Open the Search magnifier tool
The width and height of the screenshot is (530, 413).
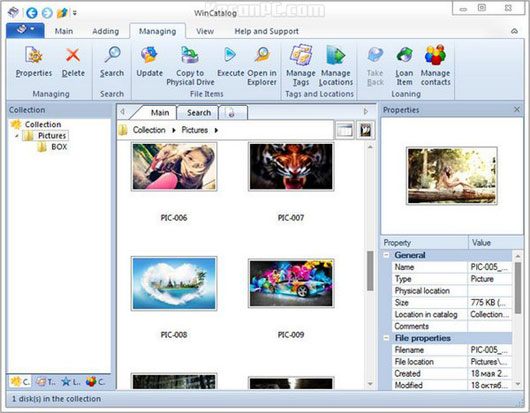(x=112, y=62)
